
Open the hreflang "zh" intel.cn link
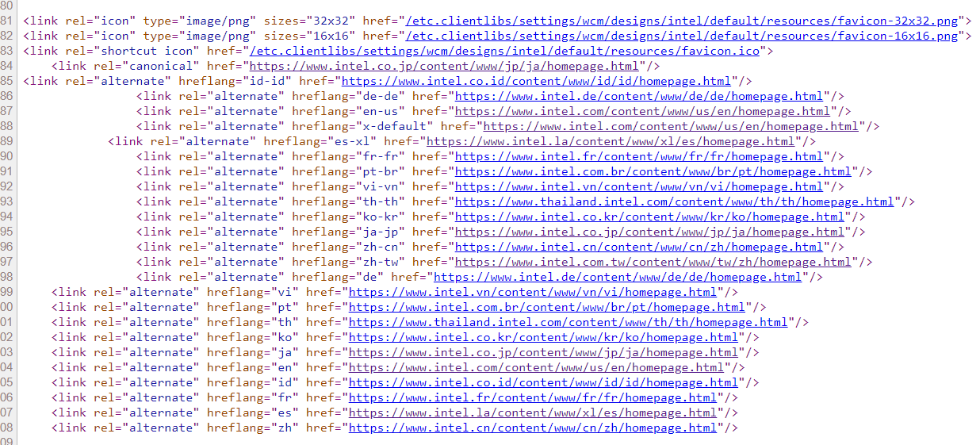533,428
